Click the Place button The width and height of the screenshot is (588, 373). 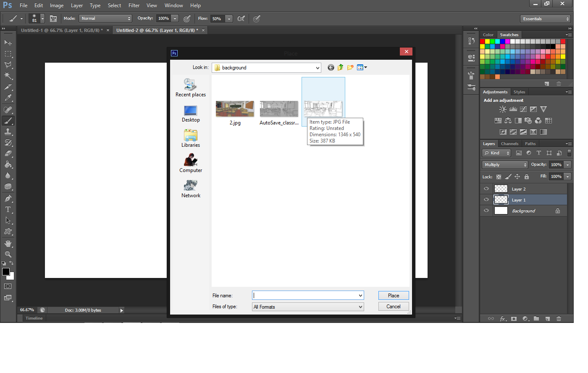pos(393,295)
